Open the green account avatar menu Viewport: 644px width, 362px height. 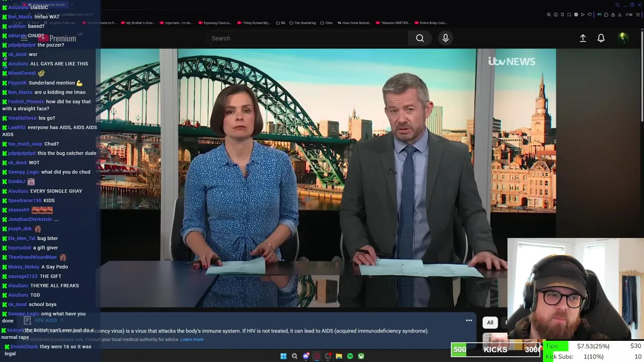click(623, 38)
